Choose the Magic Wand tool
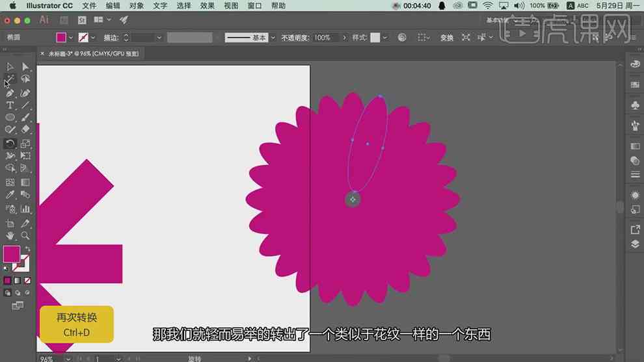The image size is (644, 362). (x=10, y=79)
